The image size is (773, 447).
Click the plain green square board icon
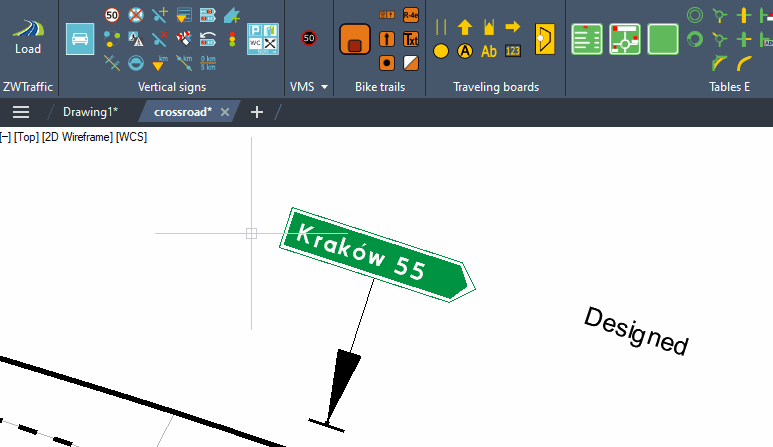coord(663,39)
